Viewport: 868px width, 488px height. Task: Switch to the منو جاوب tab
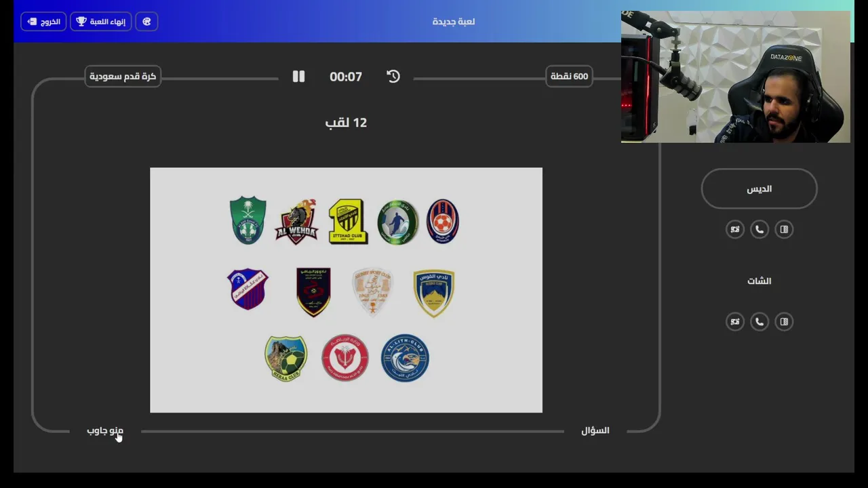[105, 430]
